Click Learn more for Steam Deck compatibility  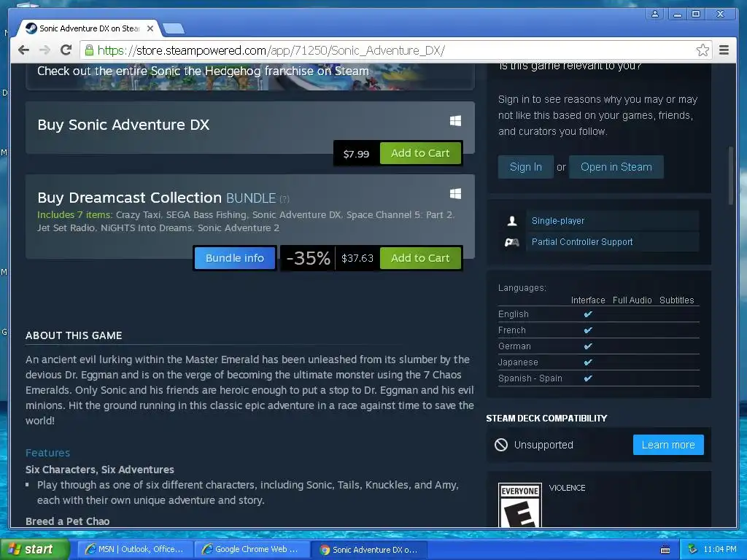(x=668, y=445)
